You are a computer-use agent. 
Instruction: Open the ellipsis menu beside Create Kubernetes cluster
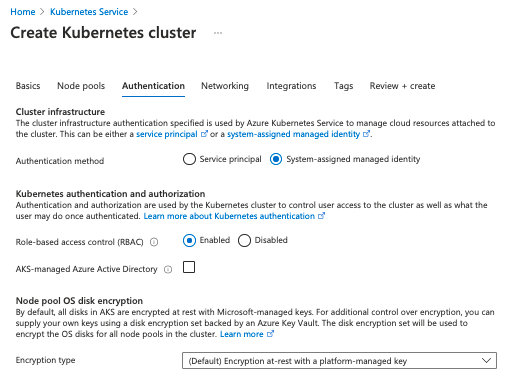pyautogui.click(x=218, y=33)
